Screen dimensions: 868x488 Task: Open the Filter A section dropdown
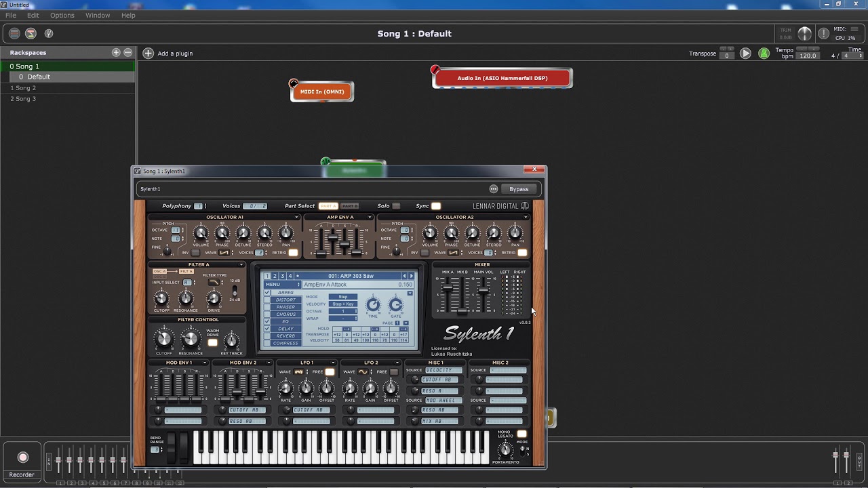241,265
